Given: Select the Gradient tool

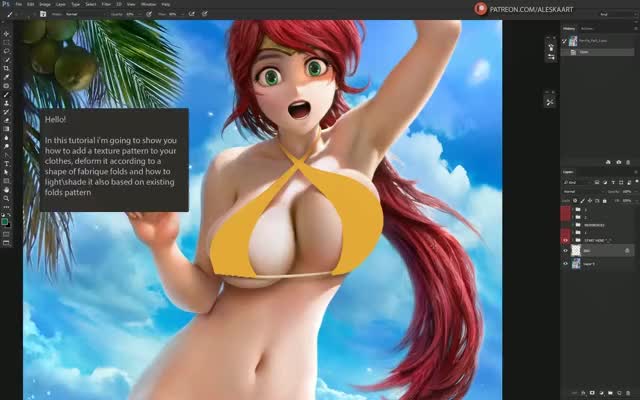Looking at the screenshot, I should click(x=6, y=129).
